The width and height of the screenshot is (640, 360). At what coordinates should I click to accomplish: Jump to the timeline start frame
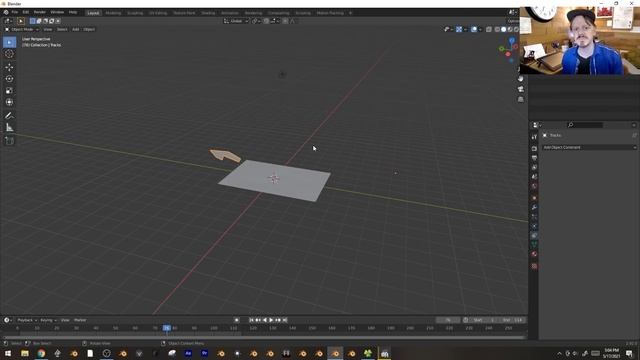(x=251, y=320)
